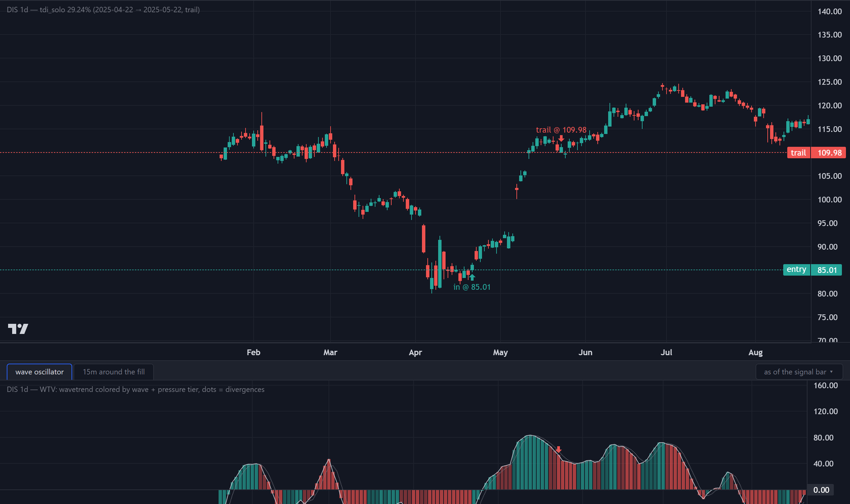Click the chart title 'DIS 1d — tdi_solo 29.24%'

pos(104,10)
